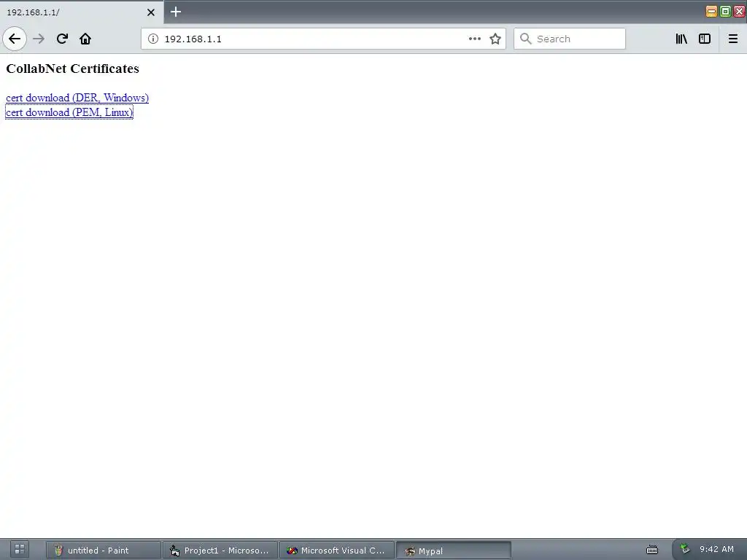Image resolution: width=747 pixels, height=560 pixels.
Task: Bookmark this page with the star
Action: 495,39
